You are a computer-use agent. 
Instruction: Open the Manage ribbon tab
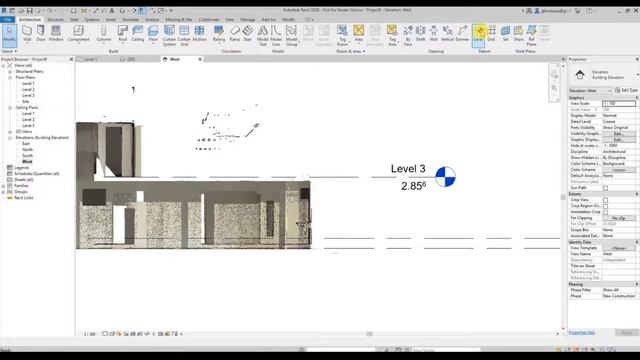[247, 20]
